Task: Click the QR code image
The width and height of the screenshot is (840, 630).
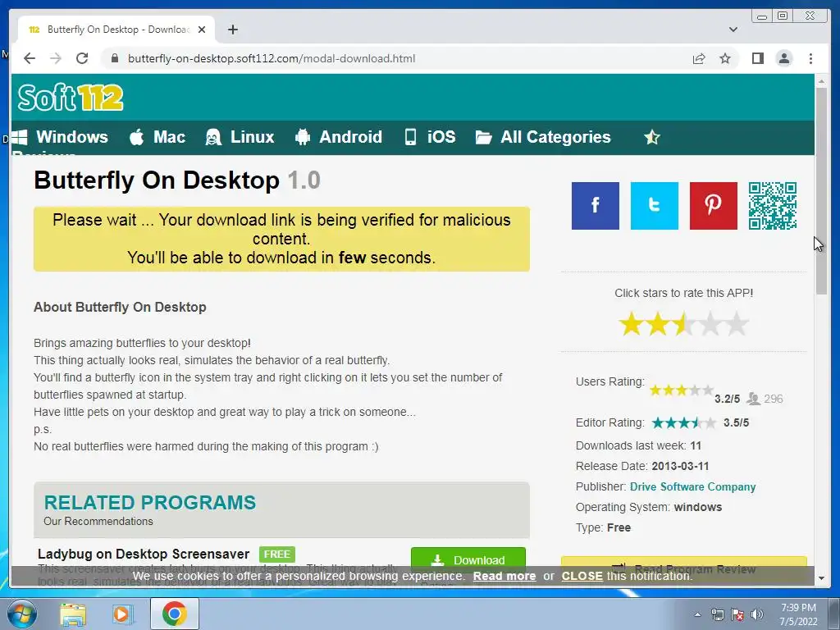Action: [773, 206]
